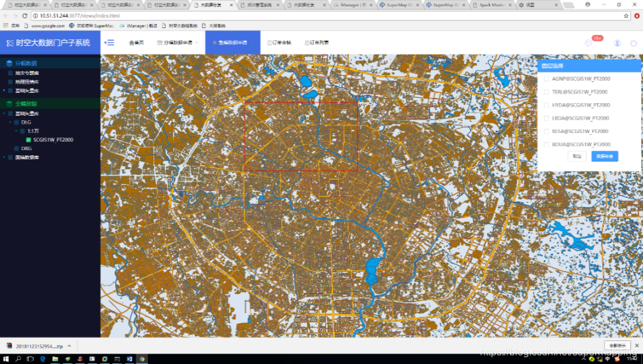Open new browser tab button
Screen dimensions: 643x364
tap(569, 5)
